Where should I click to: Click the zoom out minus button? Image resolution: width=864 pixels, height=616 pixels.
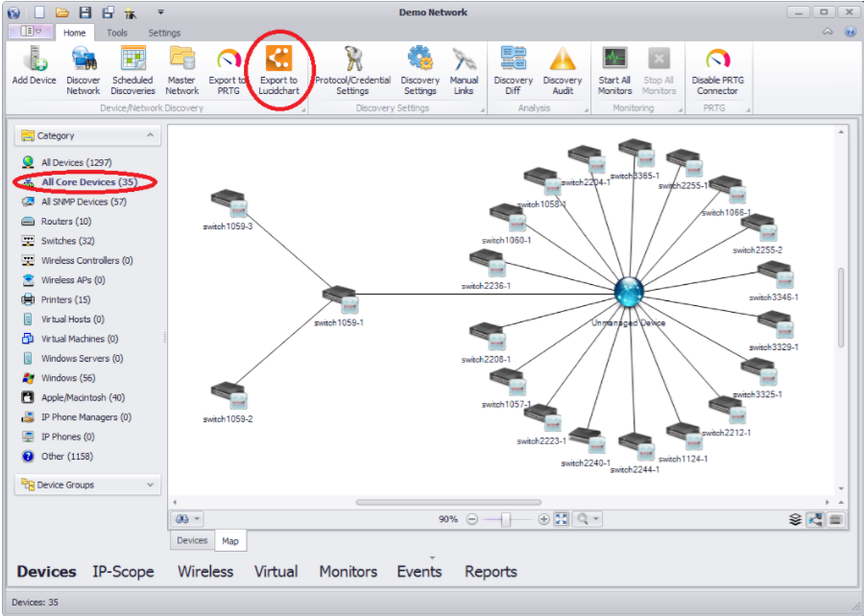[471, 519]
